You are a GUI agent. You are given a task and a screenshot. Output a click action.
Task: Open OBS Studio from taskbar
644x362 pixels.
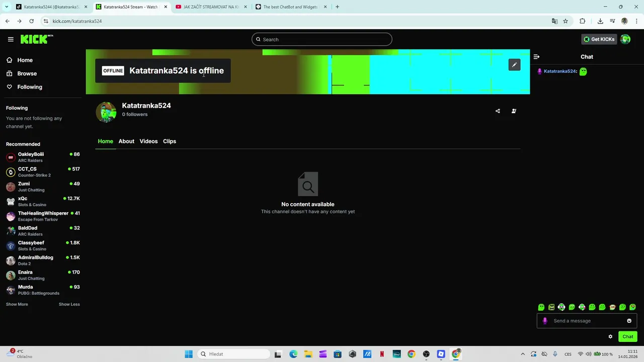[x=426, y=354]
